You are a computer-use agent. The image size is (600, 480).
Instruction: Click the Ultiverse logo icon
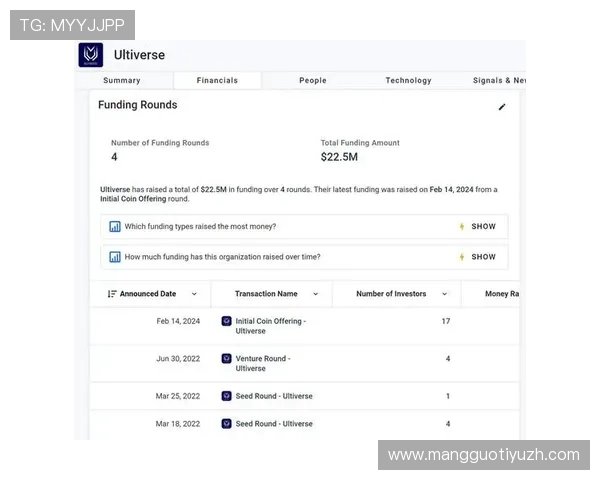click(91, 55)
